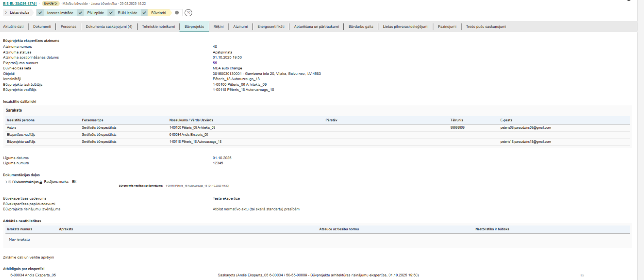Go to the Tehniskie noteikumi tab
The height and width of the screenshot is (280, 644).
(x=158, y=27)
